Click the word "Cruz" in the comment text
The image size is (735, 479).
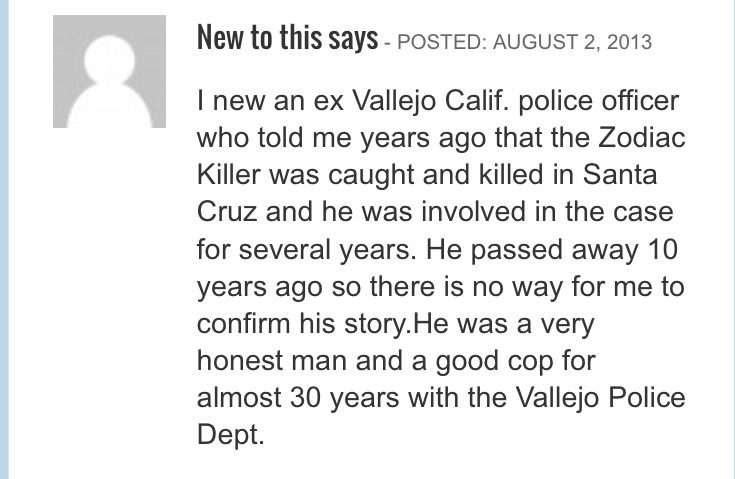[227, 211]
